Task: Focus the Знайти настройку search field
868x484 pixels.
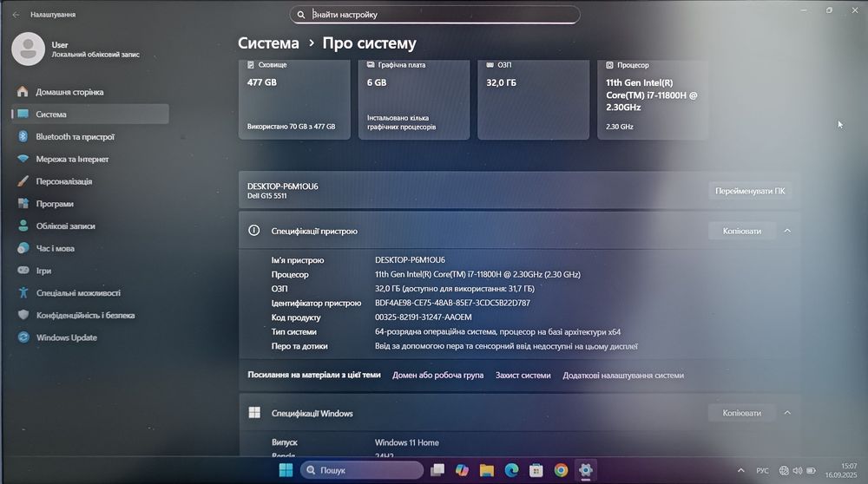Action: [435, 15]
